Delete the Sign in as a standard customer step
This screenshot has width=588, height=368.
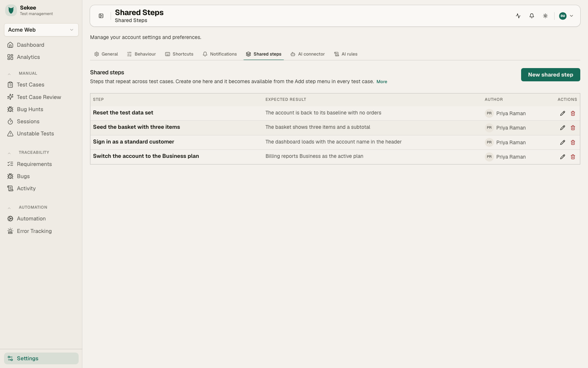click(x=573, y=142)
